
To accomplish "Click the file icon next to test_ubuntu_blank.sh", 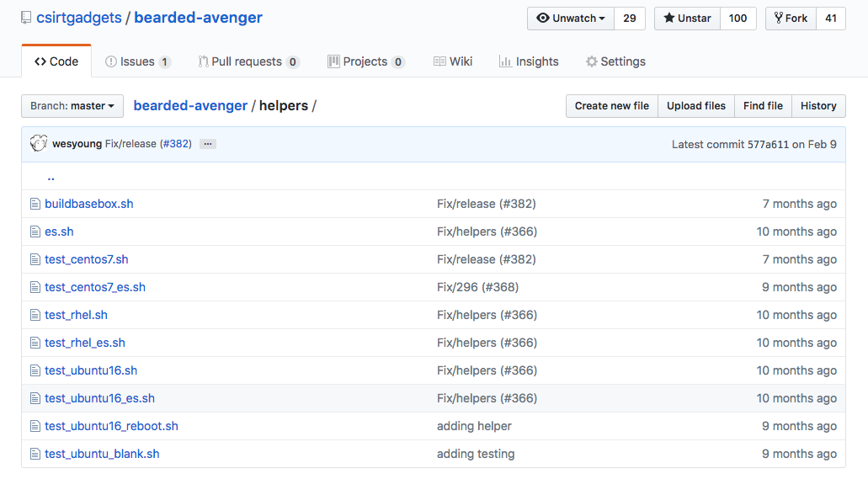I will [35, 454].
